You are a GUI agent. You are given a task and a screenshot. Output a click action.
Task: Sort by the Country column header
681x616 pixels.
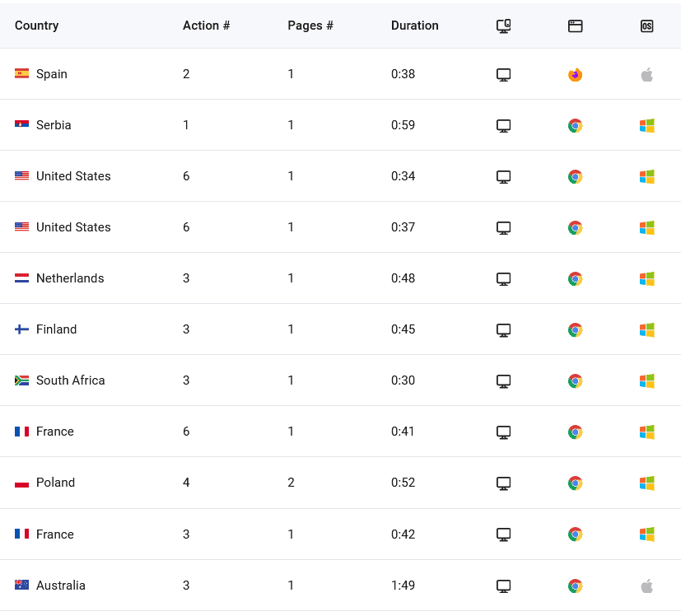pyautogui.click(x=36, y=26)
